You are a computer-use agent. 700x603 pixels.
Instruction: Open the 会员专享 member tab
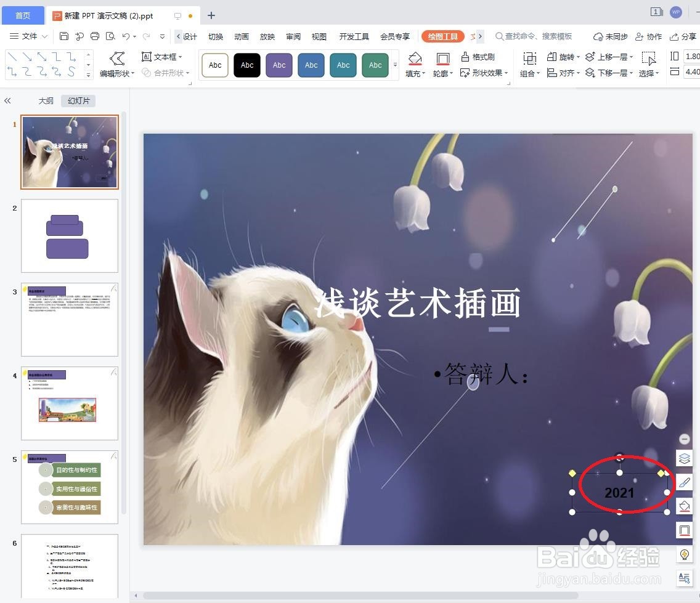coord(395,36)
